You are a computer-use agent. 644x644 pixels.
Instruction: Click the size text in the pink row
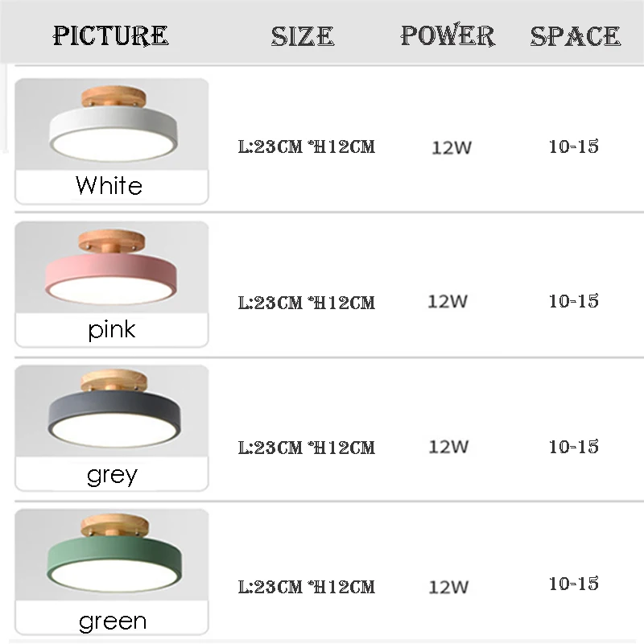[307, 303]
